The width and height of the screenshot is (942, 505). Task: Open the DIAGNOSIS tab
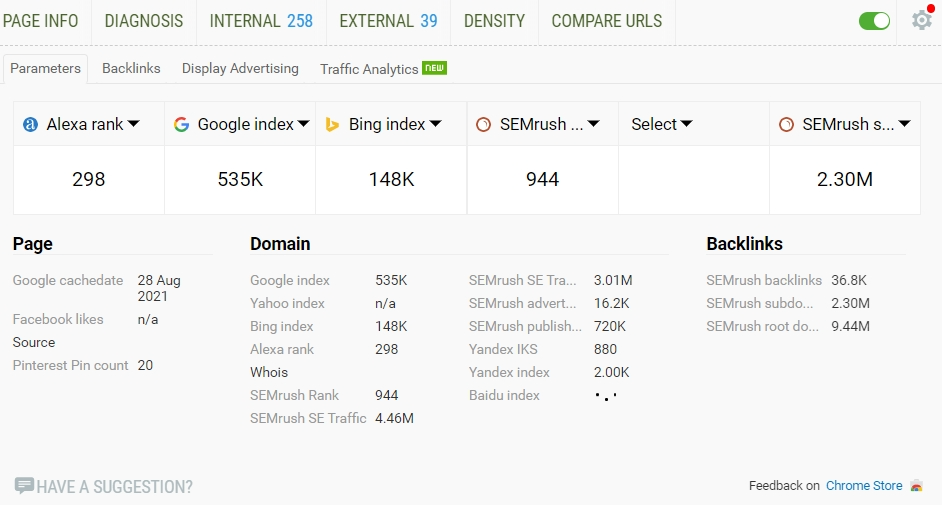pyautogui.click(x=144, y=21)
